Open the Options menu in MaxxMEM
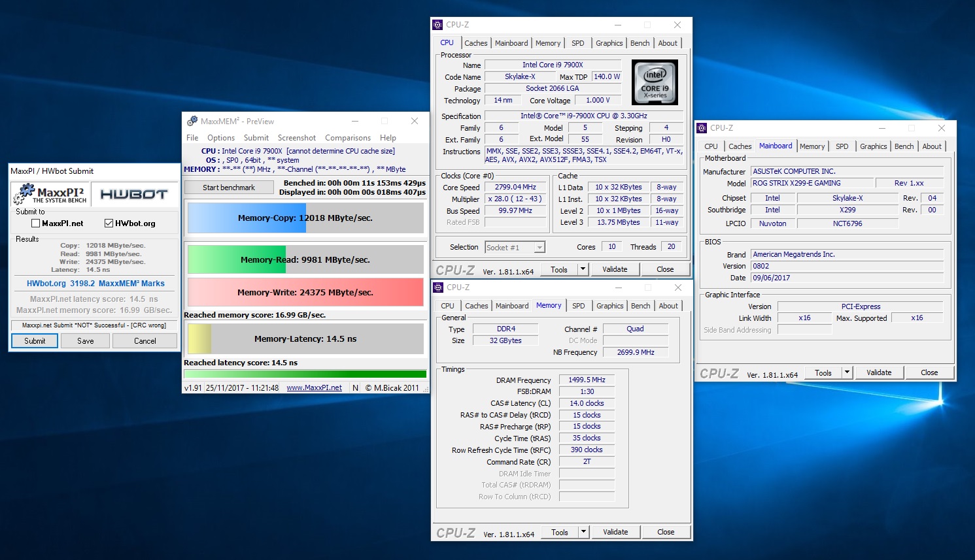 click(x=221, y=138)
